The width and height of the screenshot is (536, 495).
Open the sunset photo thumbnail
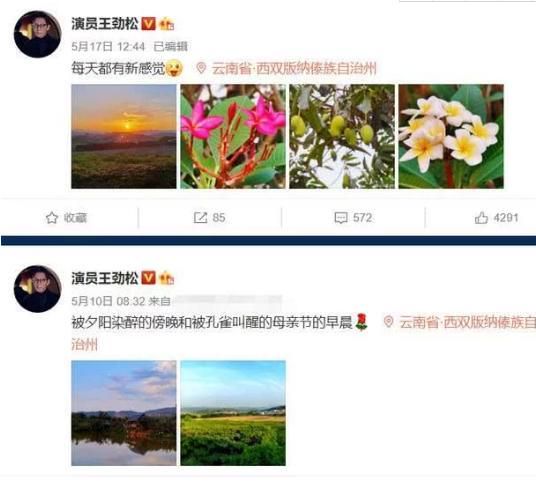[124, 136]
